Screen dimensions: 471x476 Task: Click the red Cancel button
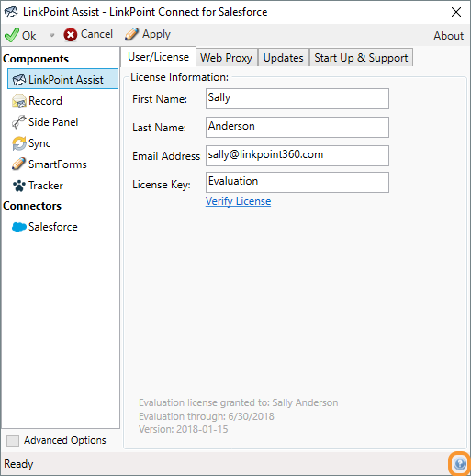(88, 34)
